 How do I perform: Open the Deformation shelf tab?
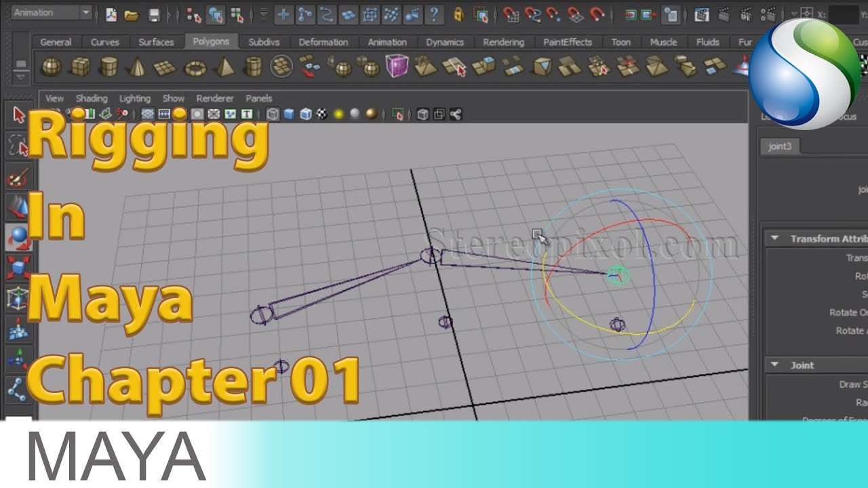pyautogui.click(x=323, y=42)
